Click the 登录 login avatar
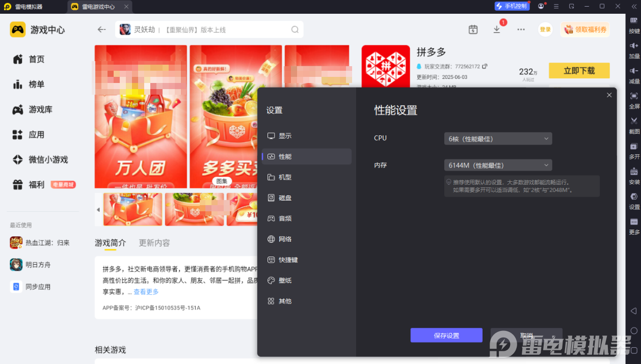641x364 pixels. point(545,30)
